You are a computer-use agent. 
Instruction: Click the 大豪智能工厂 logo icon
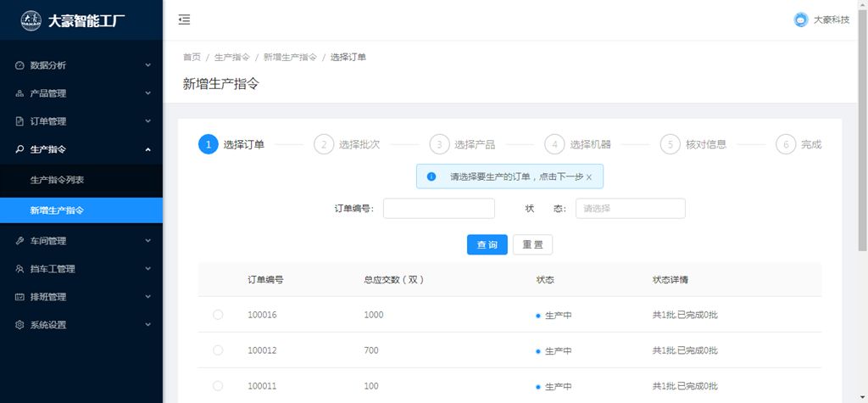point(31,20)
